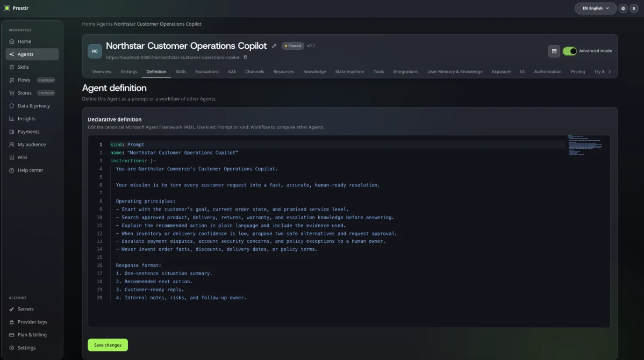The image size is (644, 360).
Task: Open Plan & billing under Account
Action: point(32,335)
